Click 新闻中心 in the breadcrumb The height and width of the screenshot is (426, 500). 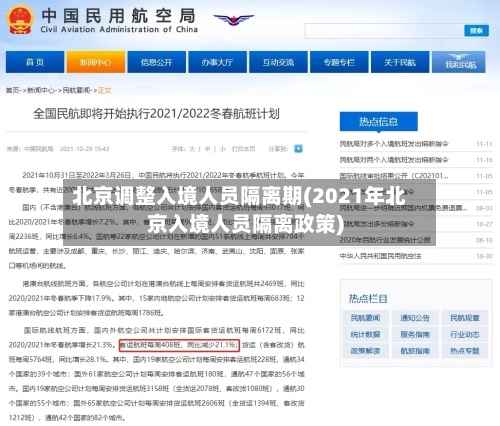point(41,90)
